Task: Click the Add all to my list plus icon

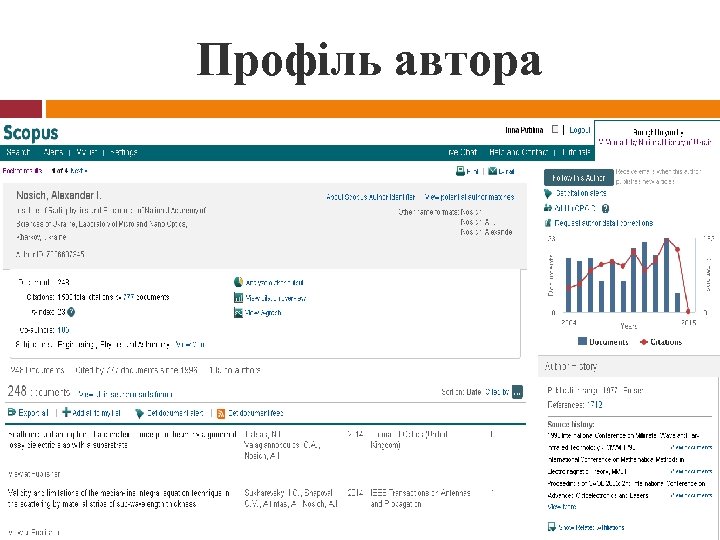Action: tap(67, 412)
